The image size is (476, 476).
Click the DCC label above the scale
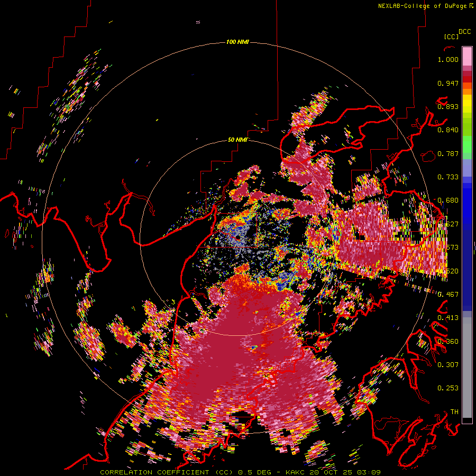[x=464, y=32]
